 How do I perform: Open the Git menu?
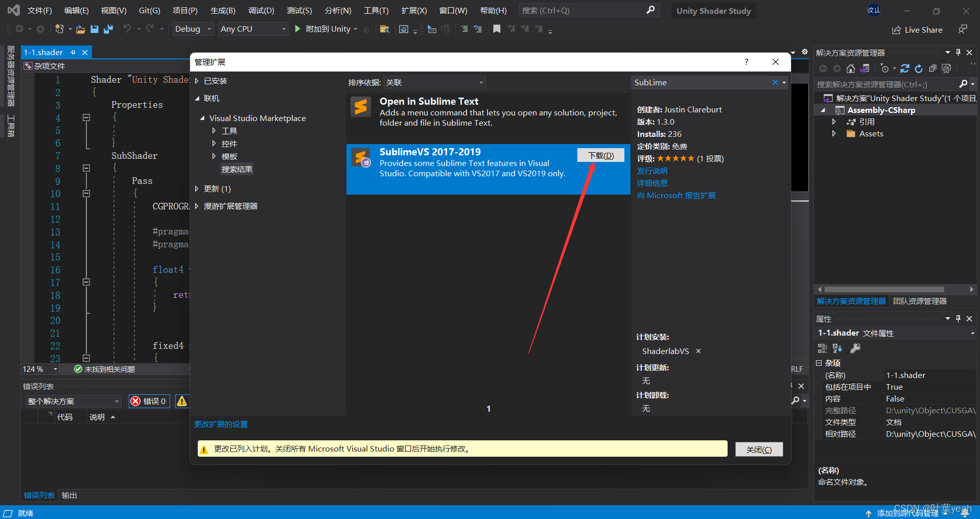(x=150, y=10)
